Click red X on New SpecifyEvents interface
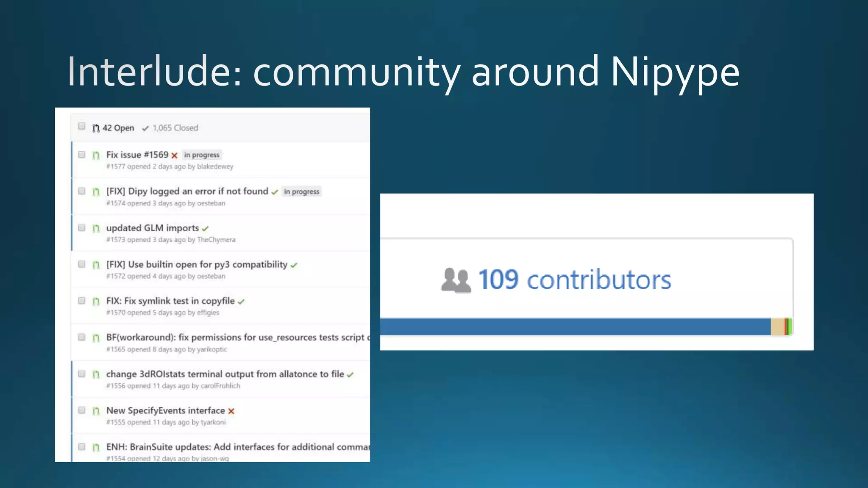This screenshot has height=488, width=868. (x=231, y=411)
